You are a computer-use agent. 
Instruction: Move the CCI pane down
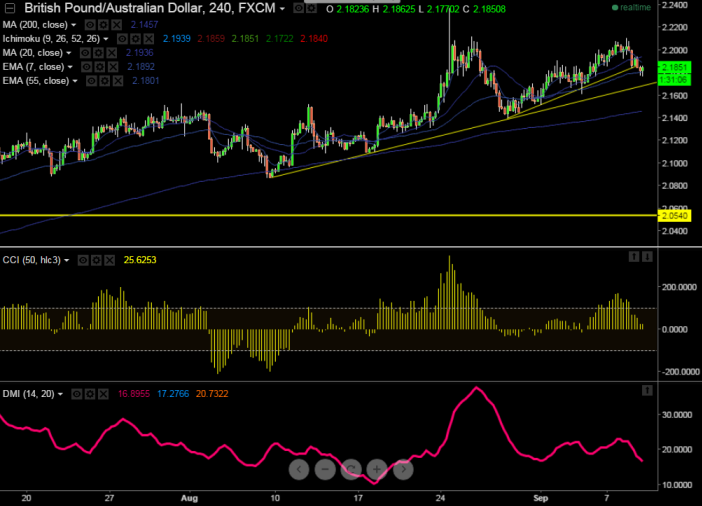tap(647, 257)
